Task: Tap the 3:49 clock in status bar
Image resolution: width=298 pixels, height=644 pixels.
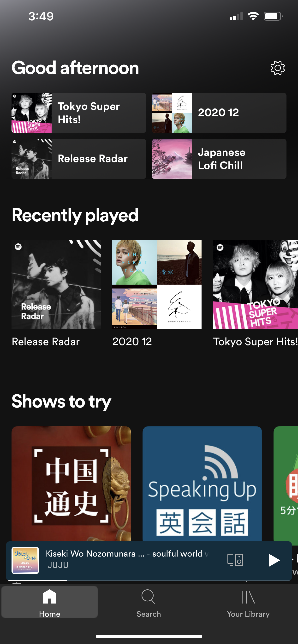Action: [41, 16]
